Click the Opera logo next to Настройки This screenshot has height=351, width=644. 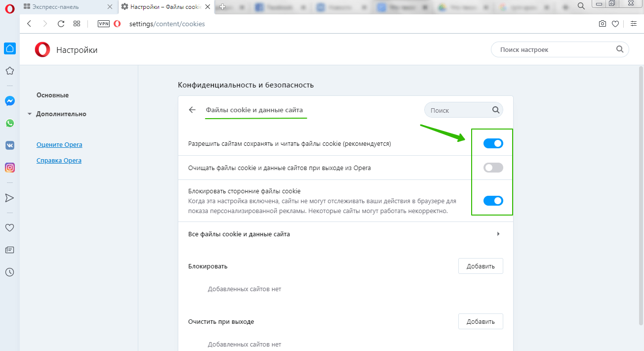[42, 49]
